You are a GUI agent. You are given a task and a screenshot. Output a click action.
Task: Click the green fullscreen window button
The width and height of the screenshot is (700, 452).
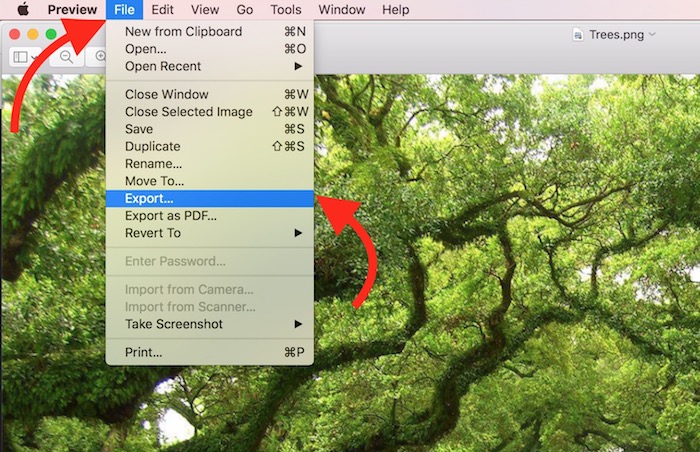pyautogui.click(x=51, y=34)
